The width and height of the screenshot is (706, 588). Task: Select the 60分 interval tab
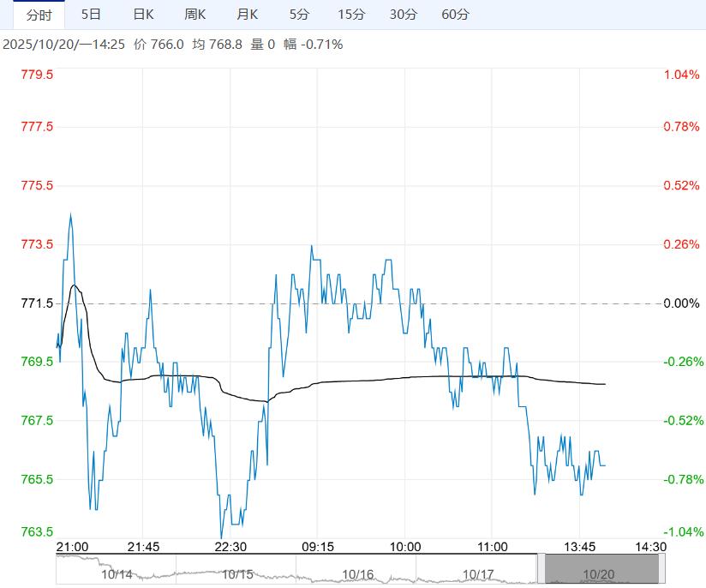pyautogui.click(x=455, y=15)
